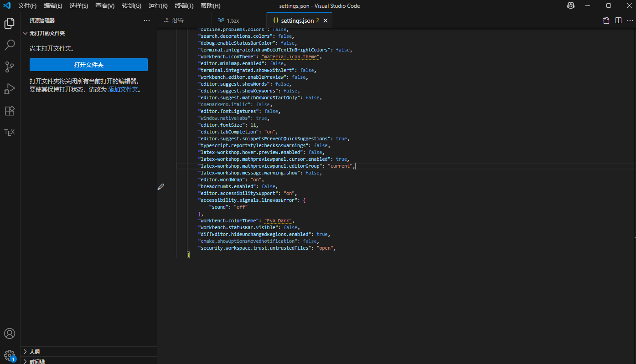Image resolution: width=636 pixels, height=364 pixels.
Task: Open the 选择(S) menu
Action: click(79, 6)
